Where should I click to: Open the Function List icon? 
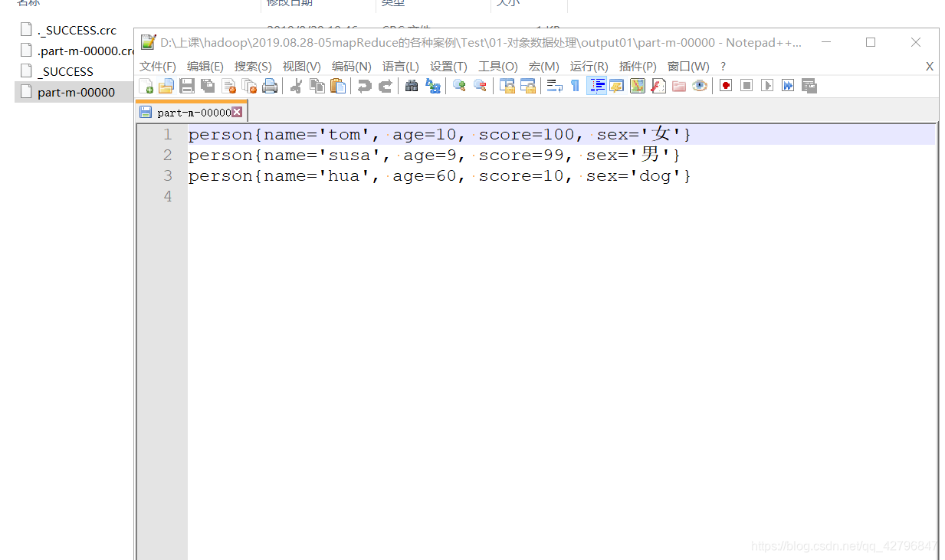658,86
